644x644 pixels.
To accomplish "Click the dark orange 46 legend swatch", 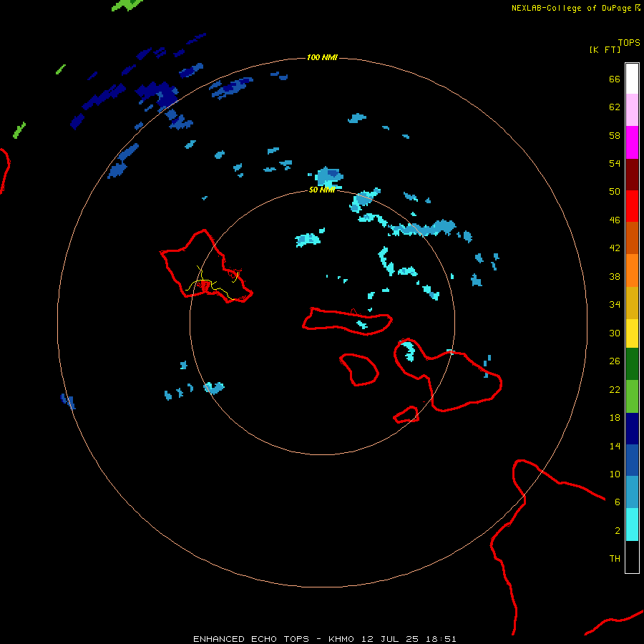I will (632, 238).
